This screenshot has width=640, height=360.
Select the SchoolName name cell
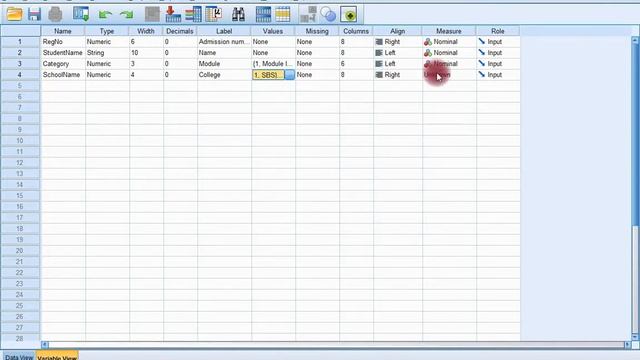(63, 75)
